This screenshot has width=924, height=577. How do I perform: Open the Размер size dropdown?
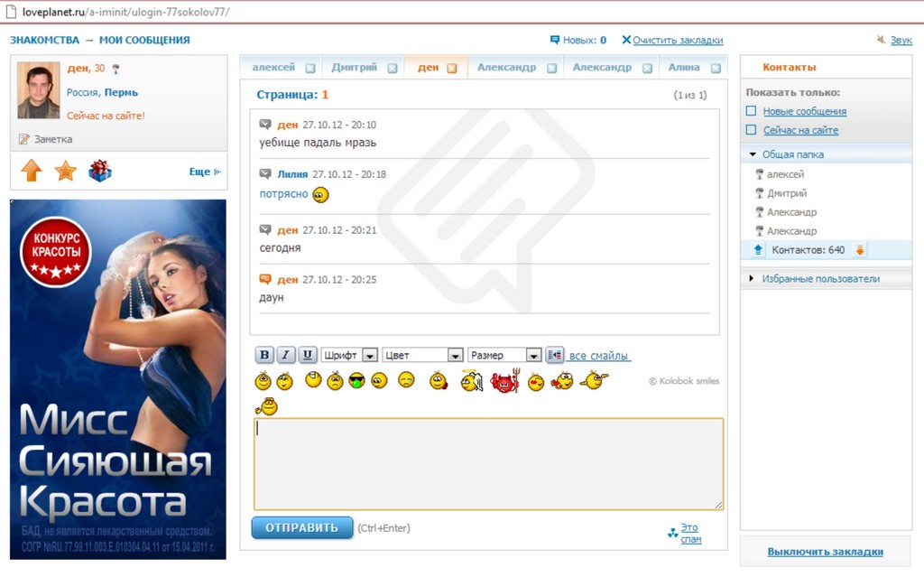tap(504, 356)
